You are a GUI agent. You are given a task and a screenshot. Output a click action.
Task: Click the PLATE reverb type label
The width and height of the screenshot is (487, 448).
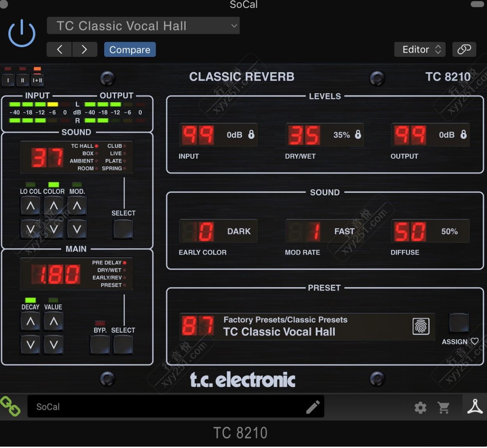point(114,161)
